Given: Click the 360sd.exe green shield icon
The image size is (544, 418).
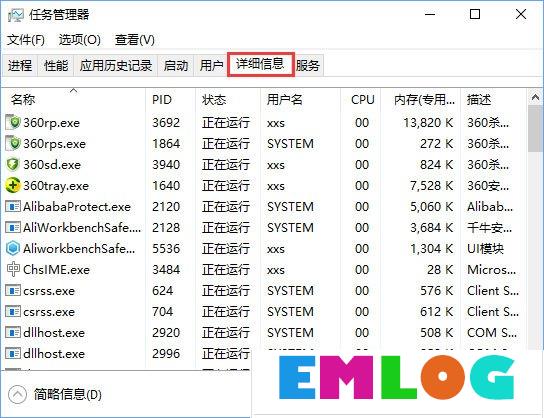Looking at the screenshot, I should [x=13, y=164].
